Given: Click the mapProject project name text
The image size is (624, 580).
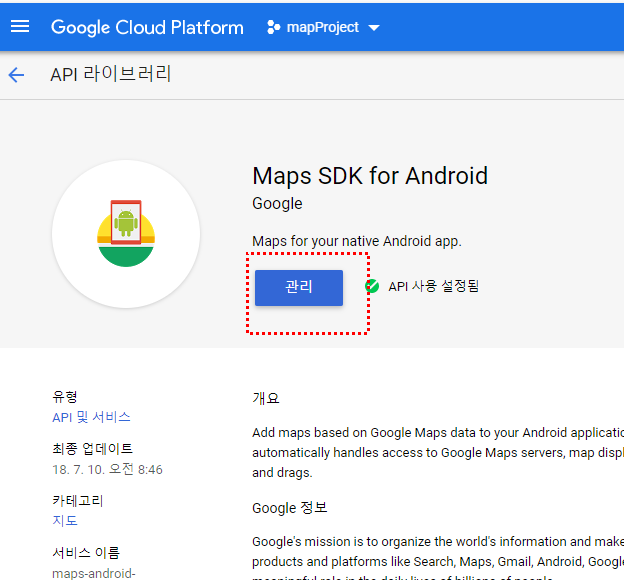Looking at the screenshot, I should pyautogui.click(x=323, y=27).
